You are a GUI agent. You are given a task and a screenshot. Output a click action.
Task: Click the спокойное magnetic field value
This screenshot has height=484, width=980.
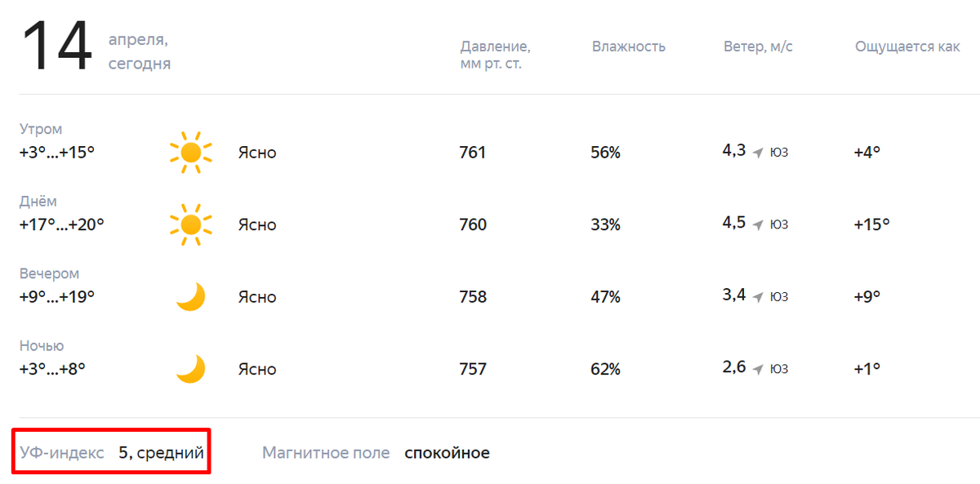pos(447,453)
